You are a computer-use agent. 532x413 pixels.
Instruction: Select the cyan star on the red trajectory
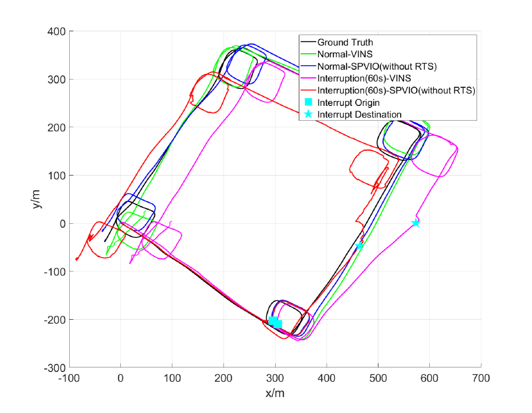(x=360, y=246)
